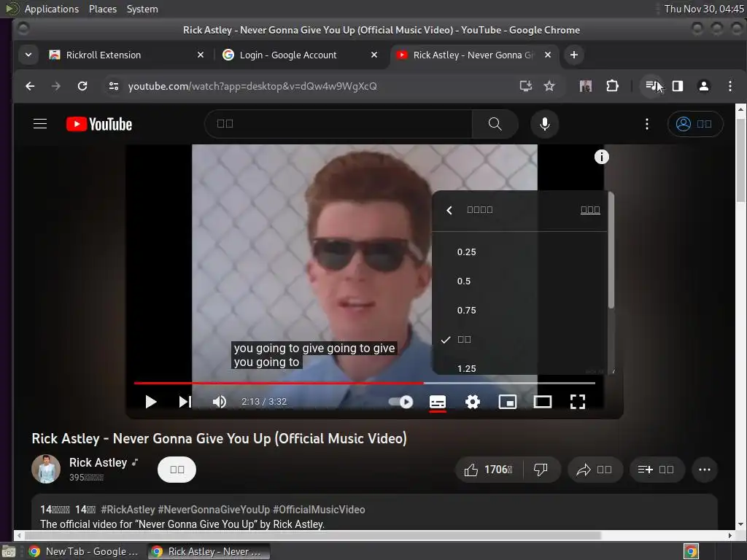Open YouTube guide hamburger menu
This screenshot has height=560, width=747.
40,124
